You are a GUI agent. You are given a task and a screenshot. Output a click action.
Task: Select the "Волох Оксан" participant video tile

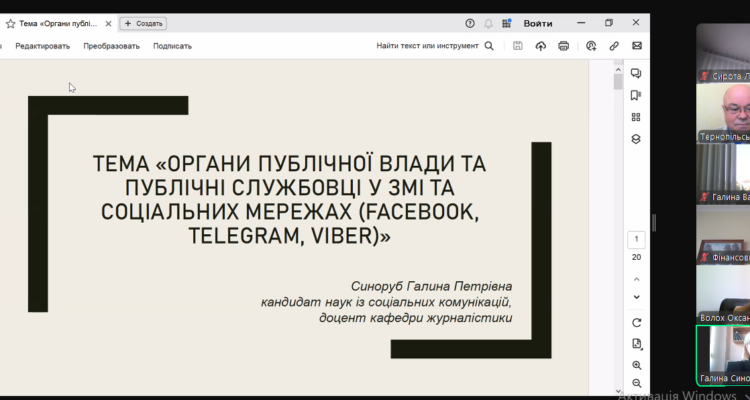723,295
